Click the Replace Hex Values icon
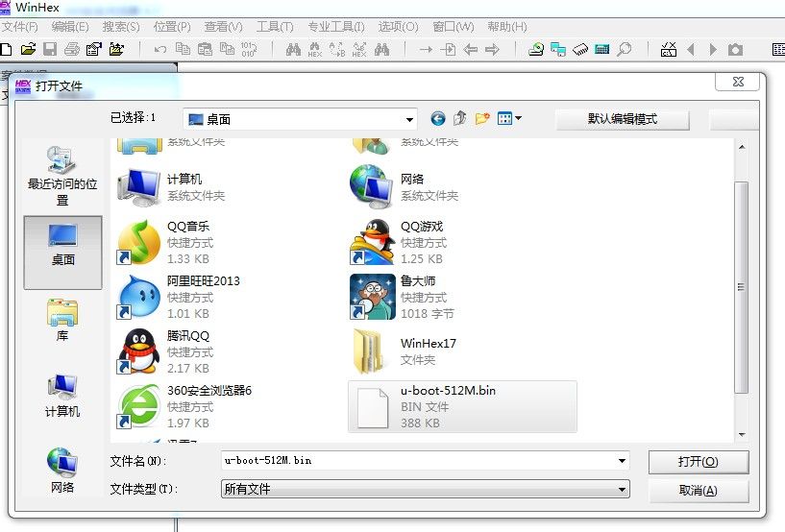The height and width of the screenshot is (532, 785). (359, 49)
